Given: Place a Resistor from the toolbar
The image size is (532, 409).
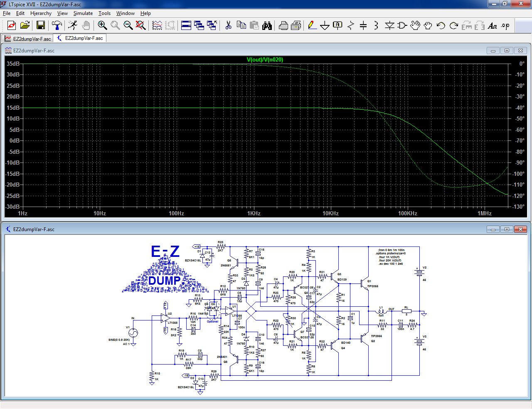Looking at the screenshot, I should pos(351,25).
